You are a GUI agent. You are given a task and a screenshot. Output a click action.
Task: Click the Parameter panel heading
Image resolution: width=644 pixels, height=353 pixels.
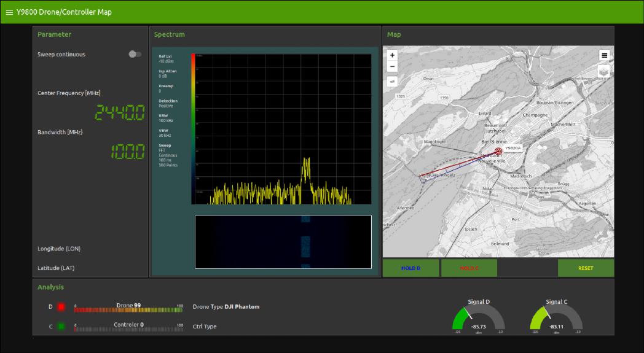54,34
